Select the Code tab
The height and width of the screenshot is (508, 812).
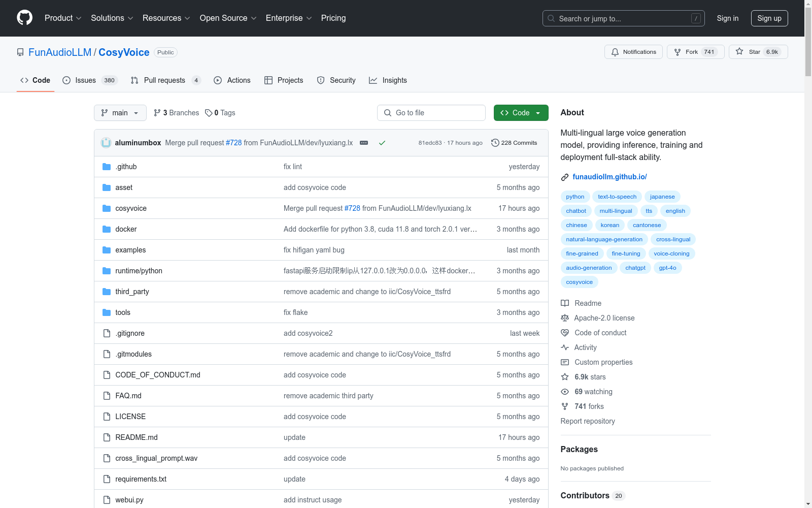point(36,80)
